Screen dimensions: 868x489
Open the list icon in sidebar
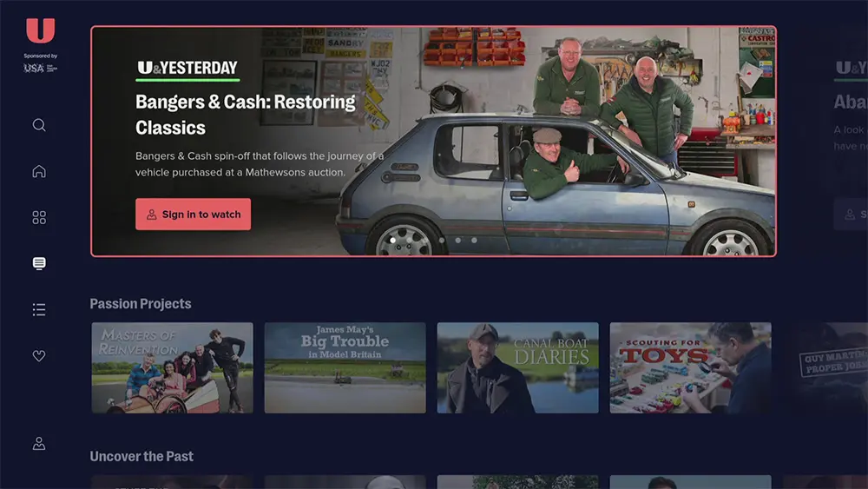[x=39, y=309]
